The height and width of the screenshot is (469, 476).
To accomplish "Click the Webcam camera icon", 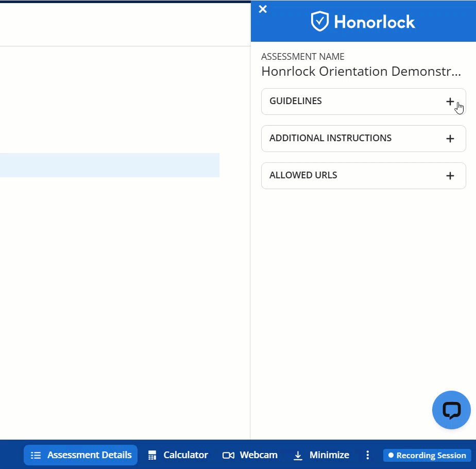I will tap(228, 455).
